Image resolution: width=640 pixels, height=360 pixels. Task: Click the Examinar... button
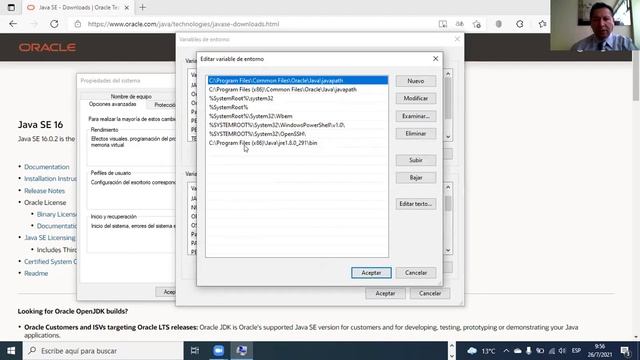point(416,116)
